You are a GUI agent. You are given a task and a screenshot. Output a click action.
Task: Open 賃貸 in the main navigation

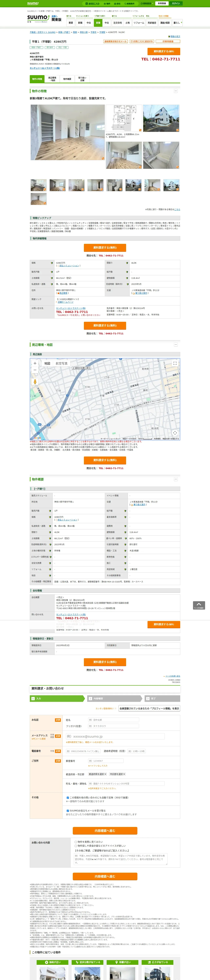tap(70, 23)
